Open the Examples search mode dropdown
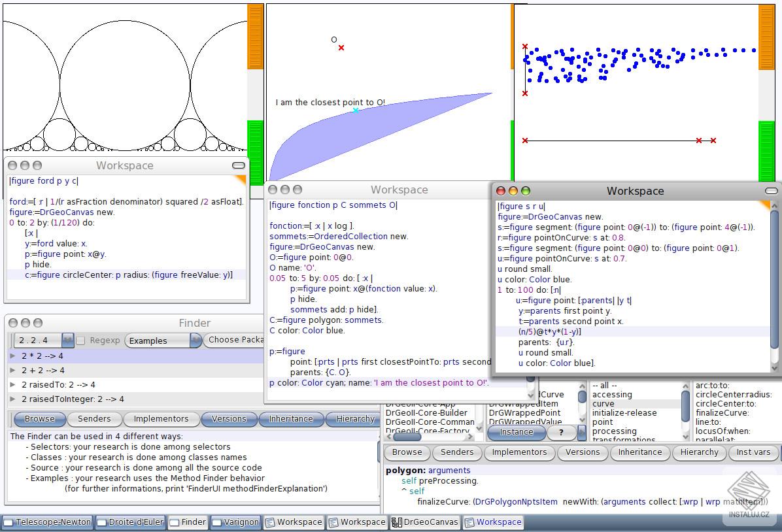 pos(163,341)
